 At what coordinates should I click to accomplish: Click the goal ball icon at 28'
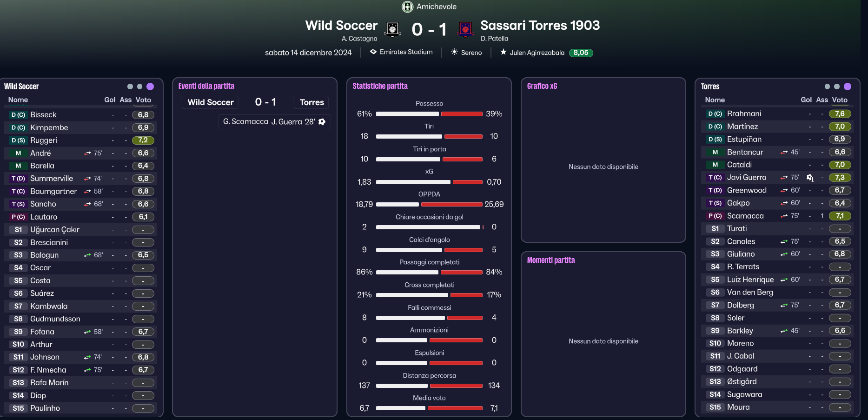click(x=322, y=121)
